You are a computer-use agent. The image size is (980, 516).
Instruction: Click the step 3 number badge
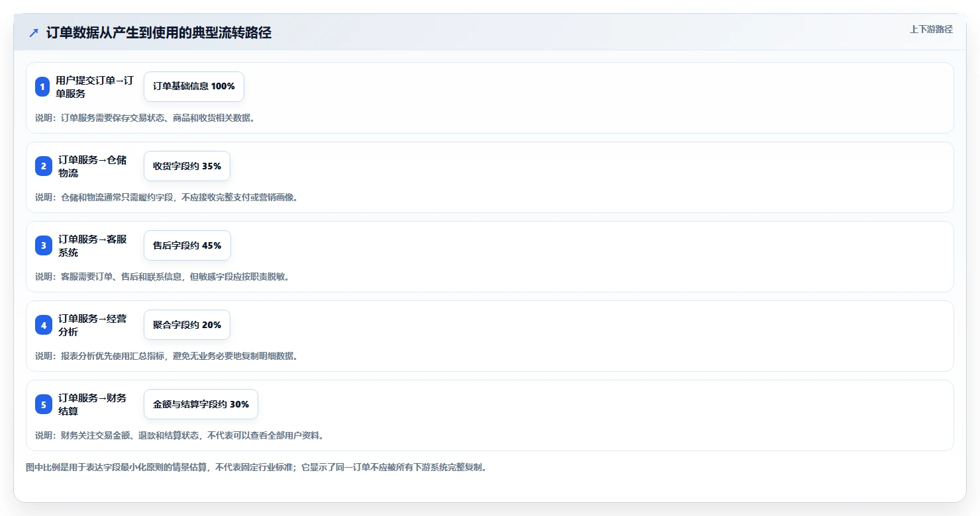[x=44, y=245]
